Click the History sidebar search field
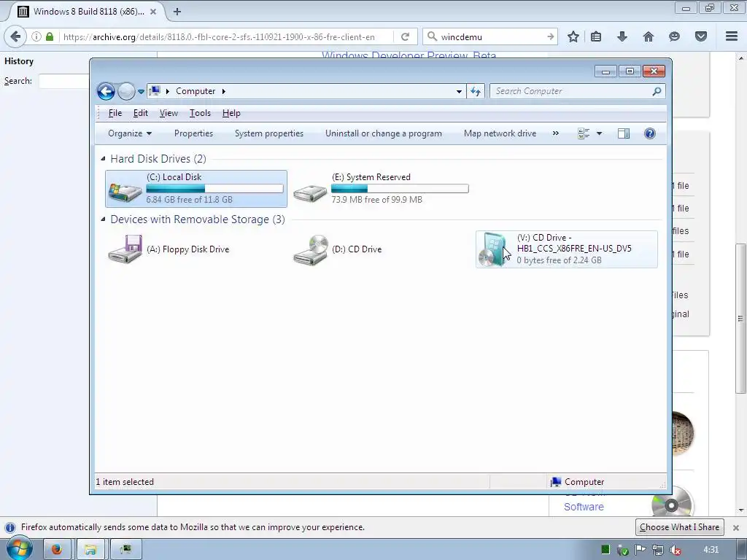This screenshot has height=560, width=747. coord(64,81)
